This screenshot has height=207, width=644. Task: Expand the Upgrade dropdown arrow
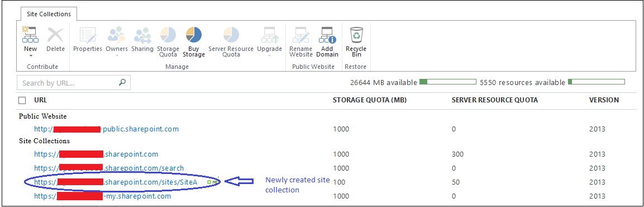[269, 56]
